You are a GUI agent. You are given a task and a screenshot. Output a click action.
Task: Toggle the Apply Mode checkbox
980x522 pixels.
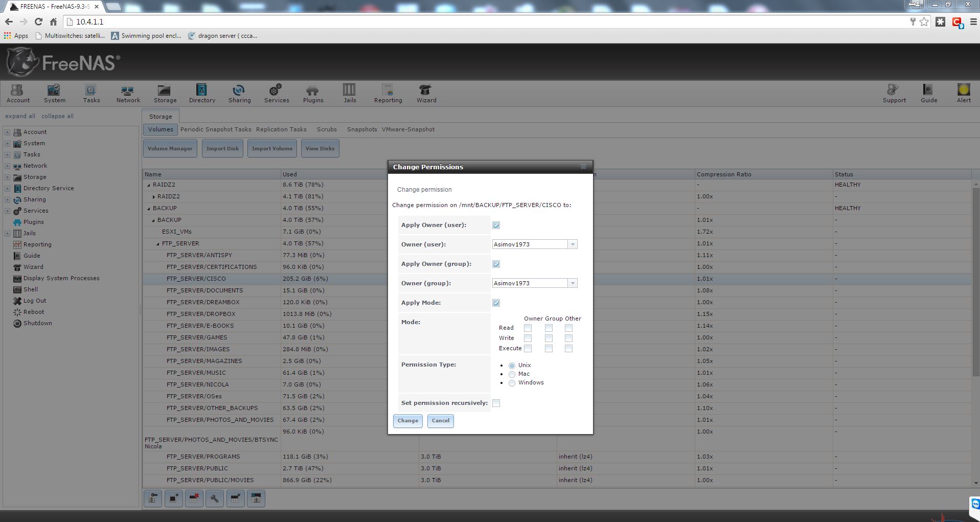point(496,303)
